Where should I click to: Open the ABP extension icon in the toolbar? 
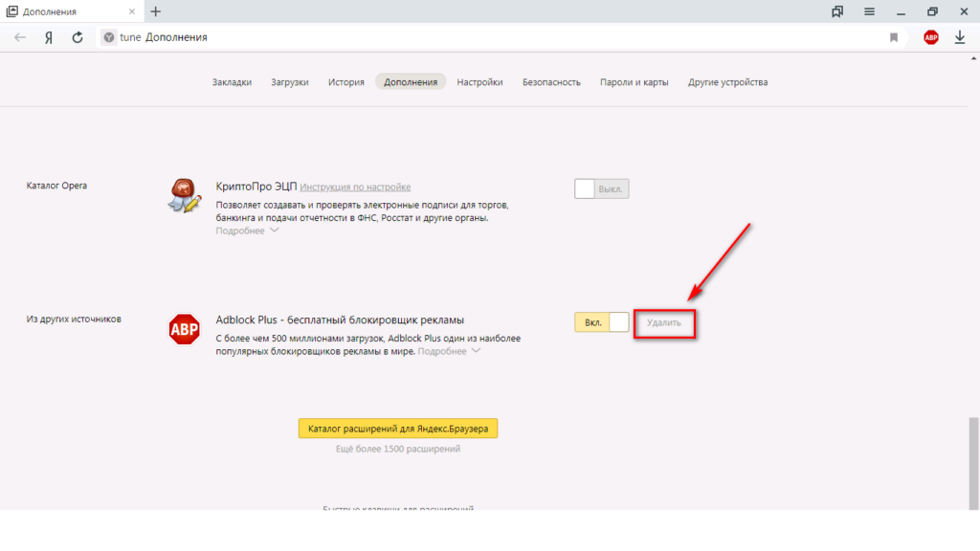point(930,37)
